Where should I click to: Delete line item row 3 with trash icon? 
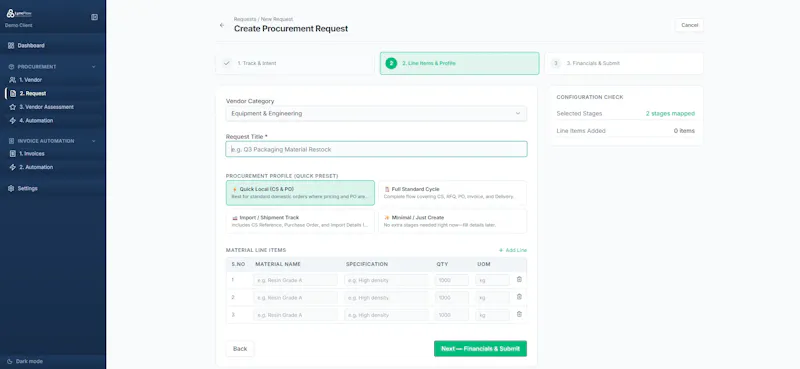519,314
